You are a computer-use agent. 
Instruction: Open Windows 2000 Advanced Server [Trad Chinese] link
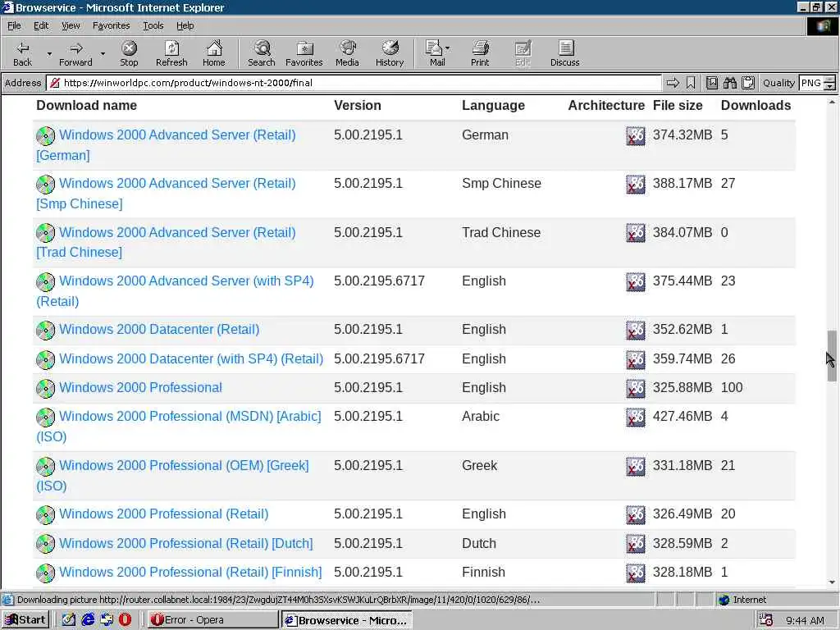coord(166,242)
